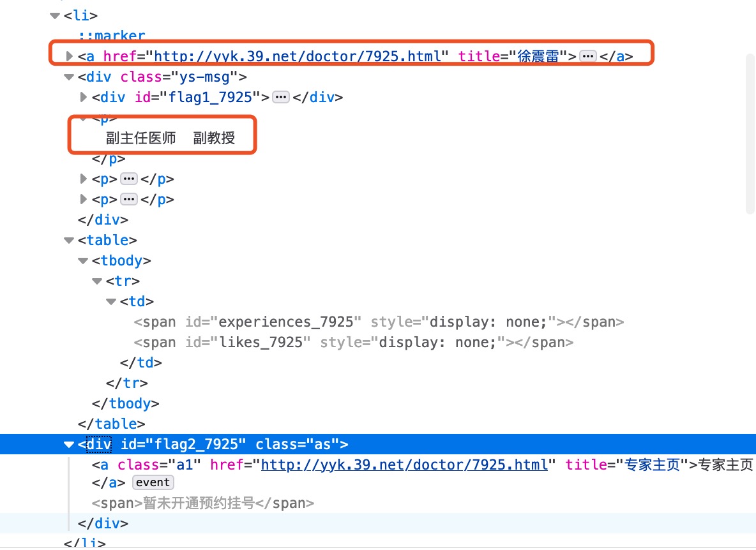Select the text 副主任医师 副教授
Viewport: 756px width, 550px height.
pos(170,138)
